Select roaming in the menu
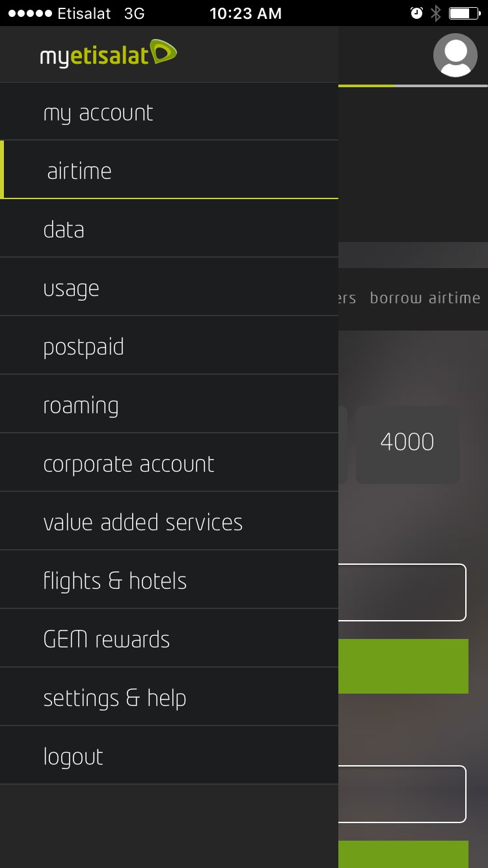Image resolution: width=488 pixels, height=868 pixels. (x=169, y=405)
